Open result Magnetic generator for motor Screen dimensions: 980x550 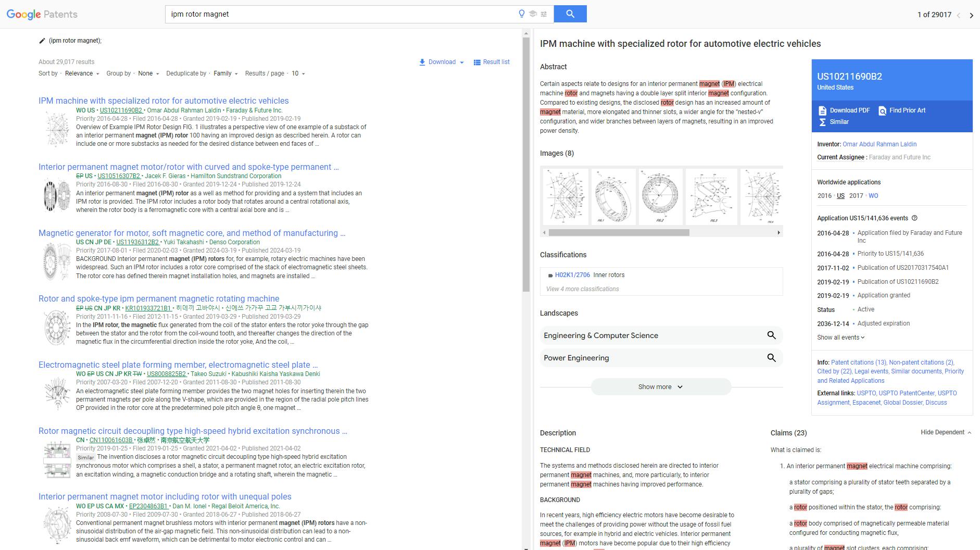coord(192,233)
